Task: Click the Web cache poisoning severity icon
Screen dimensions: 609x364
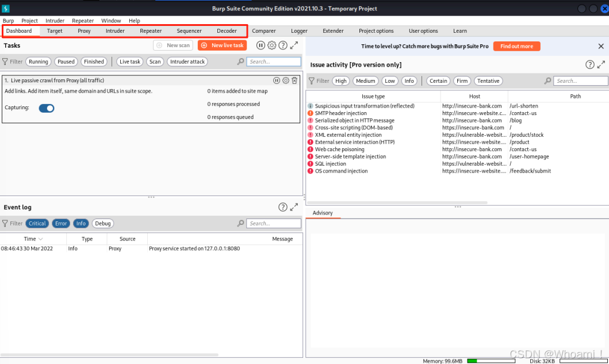Action: click(311, 149)
